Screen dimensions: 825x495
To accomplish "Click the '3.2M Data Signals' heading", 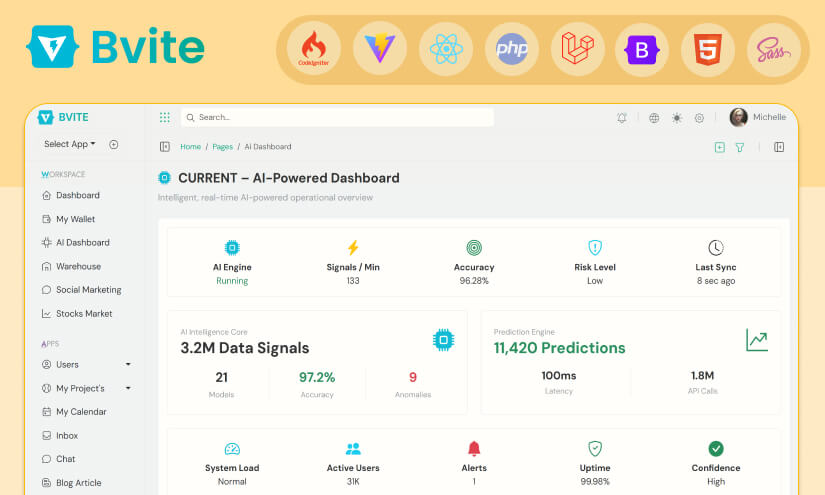I will pos(245,348).
